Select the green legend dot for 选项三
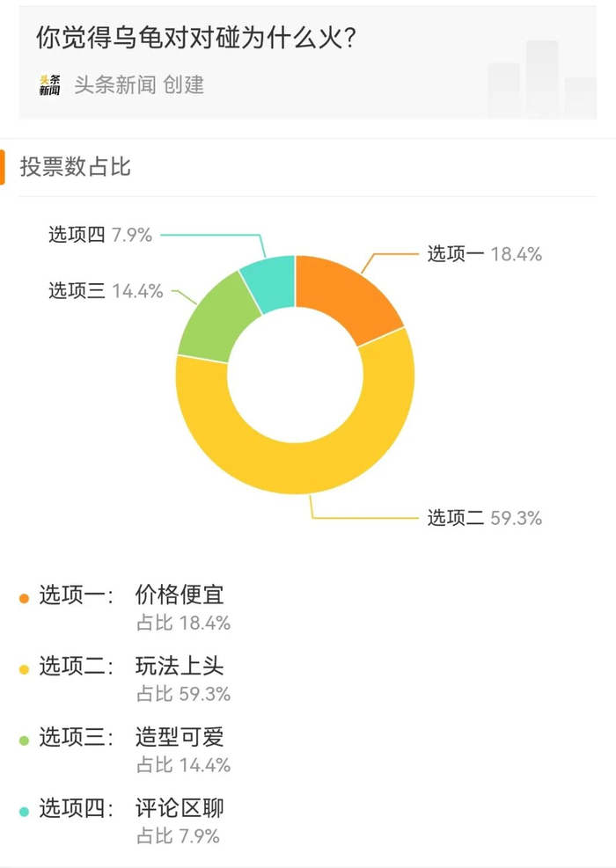 pos(24,739)
